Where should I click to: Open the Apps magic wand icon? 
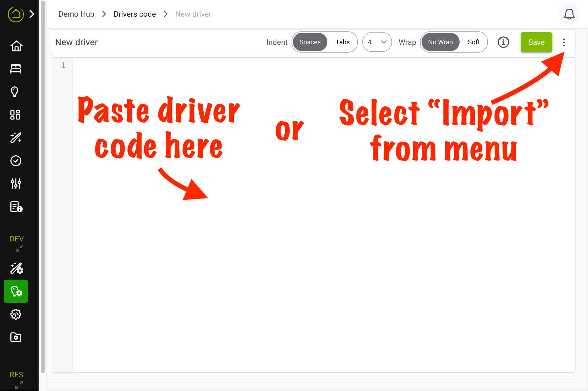coord(16,138)
